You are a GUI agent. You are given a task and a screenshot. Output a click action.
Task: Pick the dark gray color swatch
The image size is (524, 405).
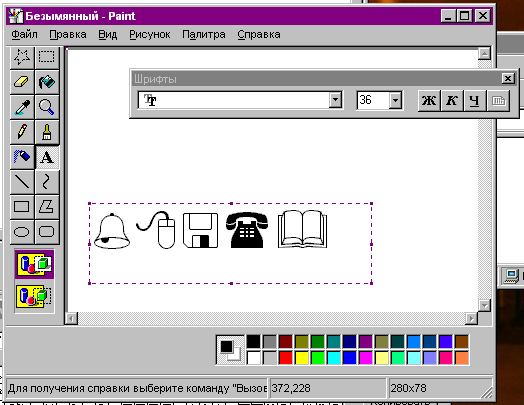click(x=270, y=342)
